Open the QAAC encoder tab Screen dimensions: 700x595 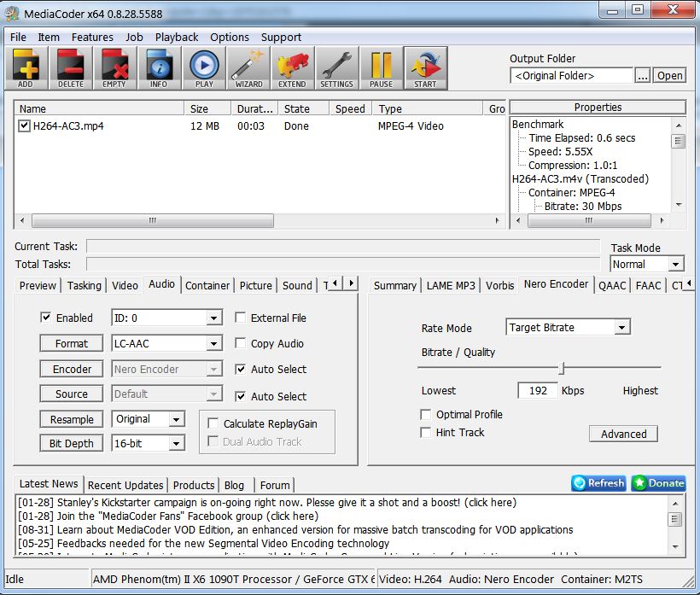click(612, 285)
